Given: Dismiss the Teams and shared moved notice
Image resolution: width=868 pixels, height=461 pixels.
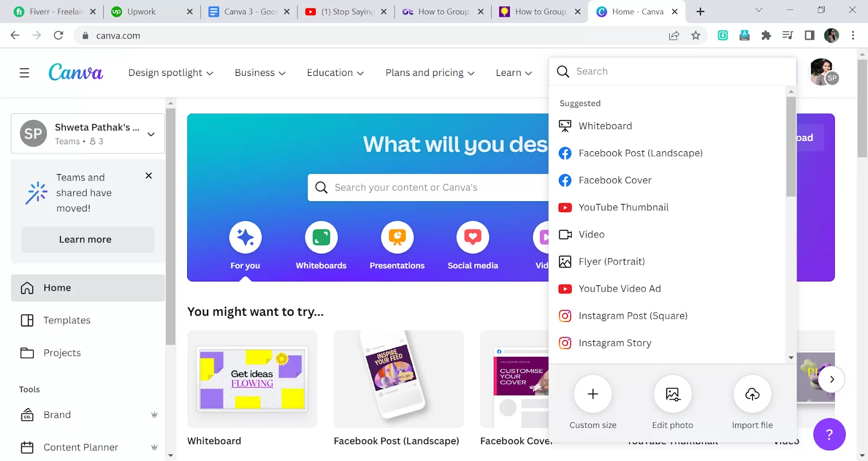Looking at the screenshot, I should (x=149, y=176).
